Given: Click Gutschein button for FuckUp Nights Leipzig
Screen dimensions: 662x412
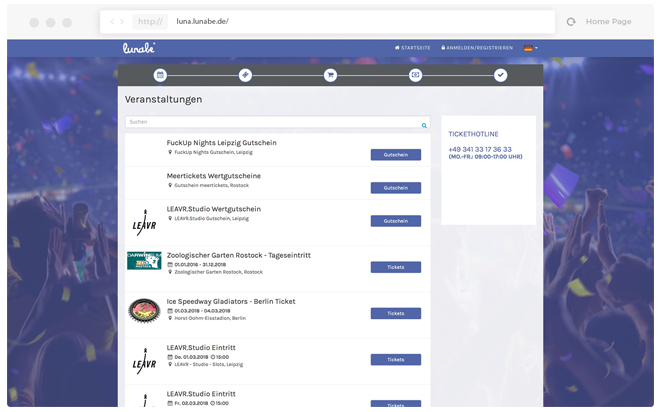Looking at the screenshot, I should [396, 154].
